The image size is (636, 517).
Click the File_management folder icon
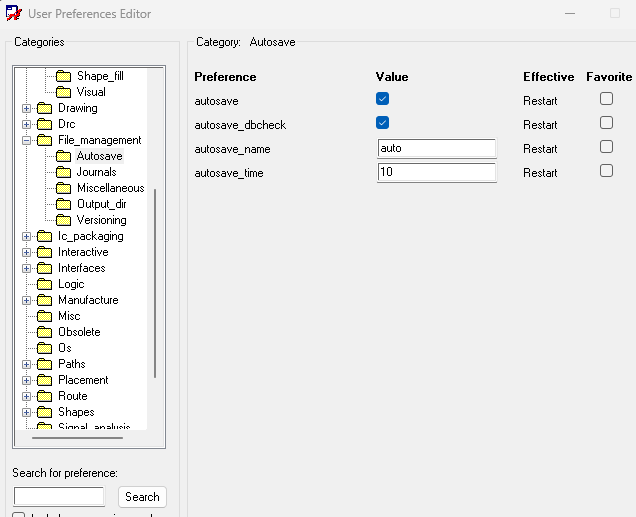click(45, 140)
